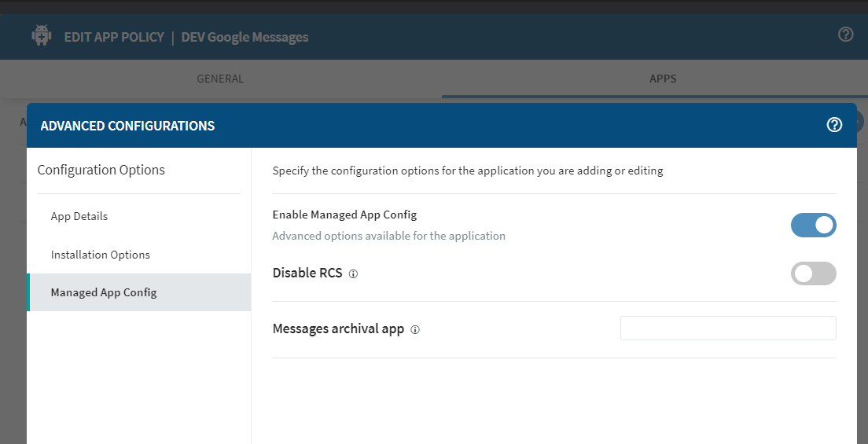Click the Android app policy icon

click(x=42, y=36)
